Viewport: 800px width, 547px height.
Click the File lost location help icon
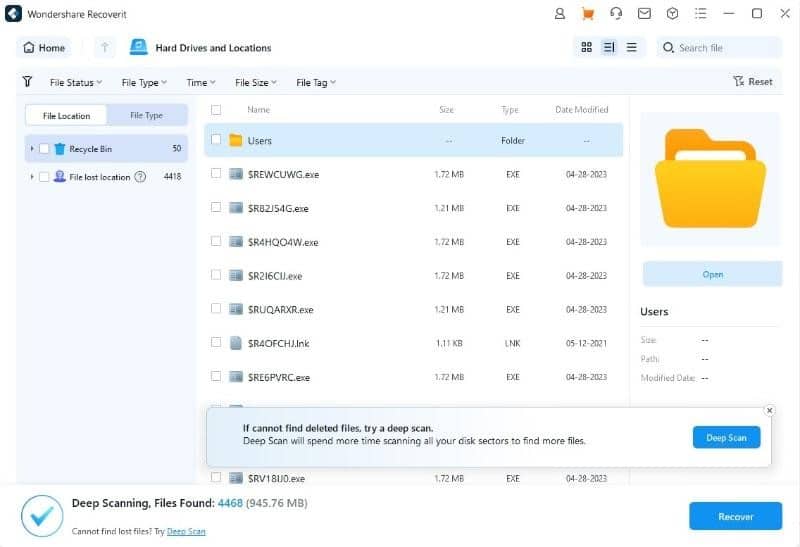pyautogui.click(x=140, y=177)
